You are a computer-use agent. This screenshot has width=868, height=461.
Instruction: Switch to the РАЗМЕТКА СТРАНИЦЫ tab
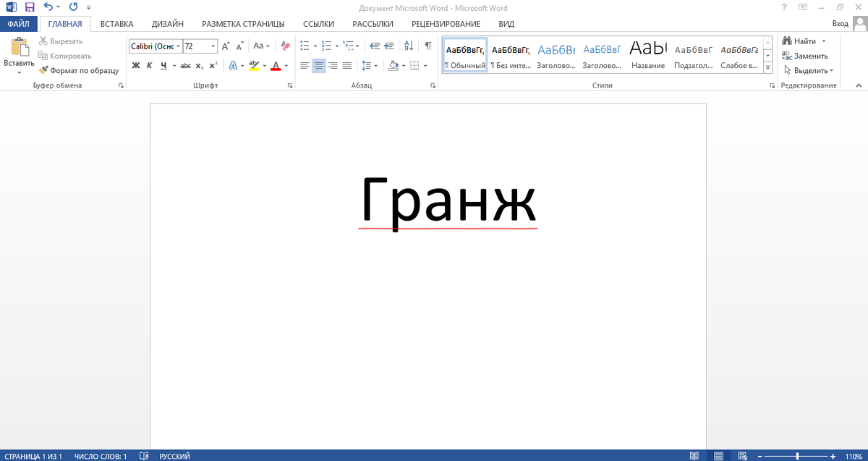pos(243,24)
